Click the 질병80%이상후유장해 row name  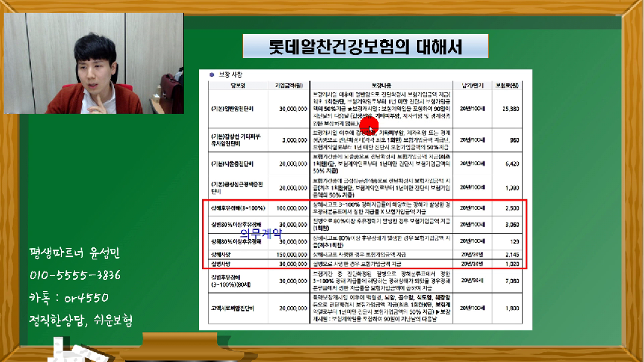pos(236,225)
